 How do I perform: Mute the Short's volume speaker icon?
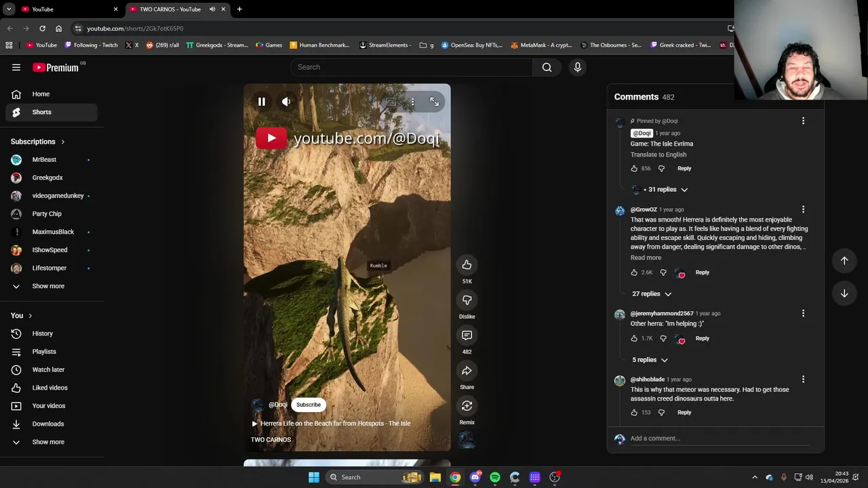(x=286, y=102)
